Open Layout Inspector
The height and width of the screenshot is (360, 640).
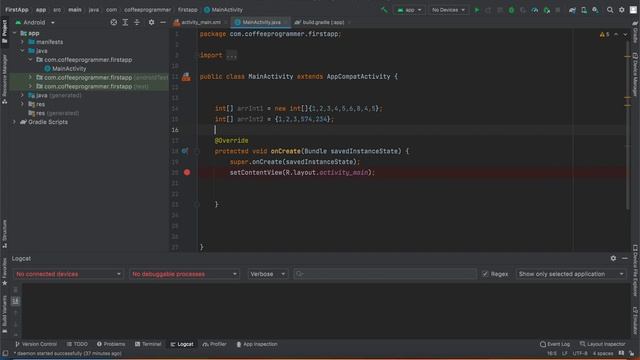(603, 344)
